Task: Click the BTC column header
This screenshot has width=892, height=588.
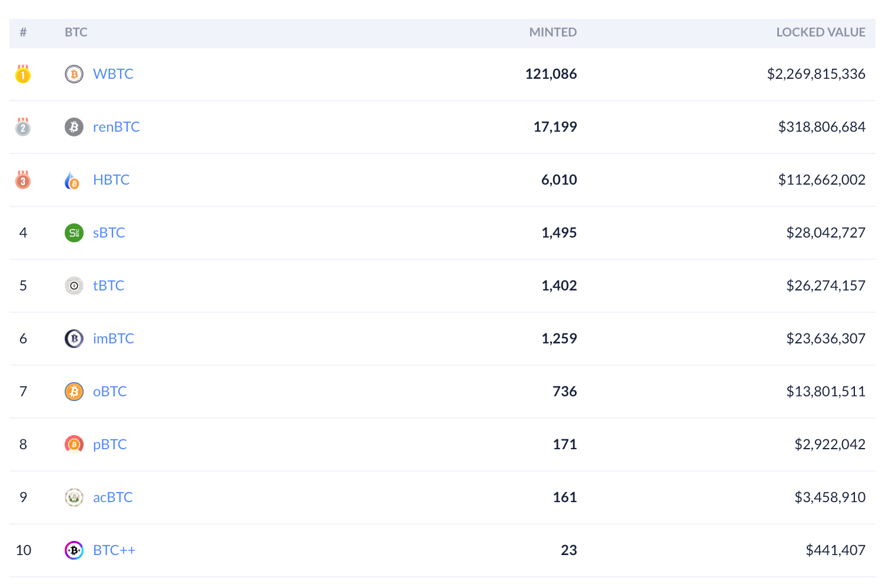Action: click(76, 32)
